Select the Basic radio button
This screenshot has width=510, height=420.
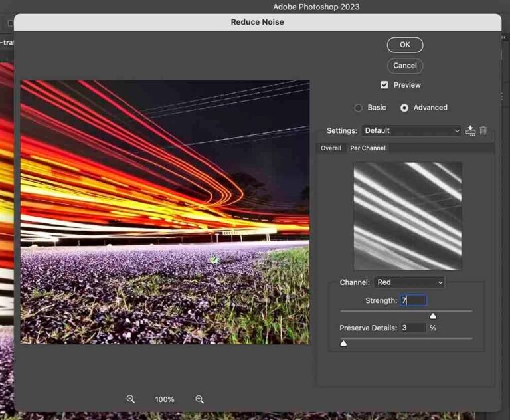point(358,108)
